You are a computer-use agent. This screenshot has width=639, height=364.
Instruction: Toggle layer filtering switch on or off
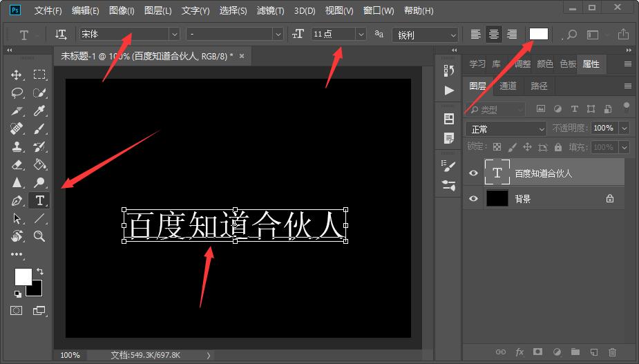click(x=627, y=108)
